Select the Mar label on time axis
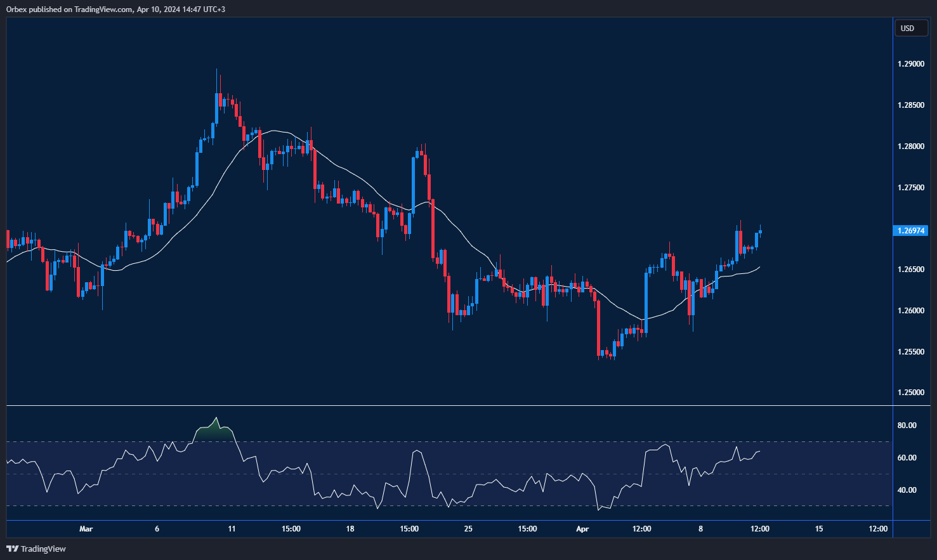937x560 pixels. click(86, 529)
